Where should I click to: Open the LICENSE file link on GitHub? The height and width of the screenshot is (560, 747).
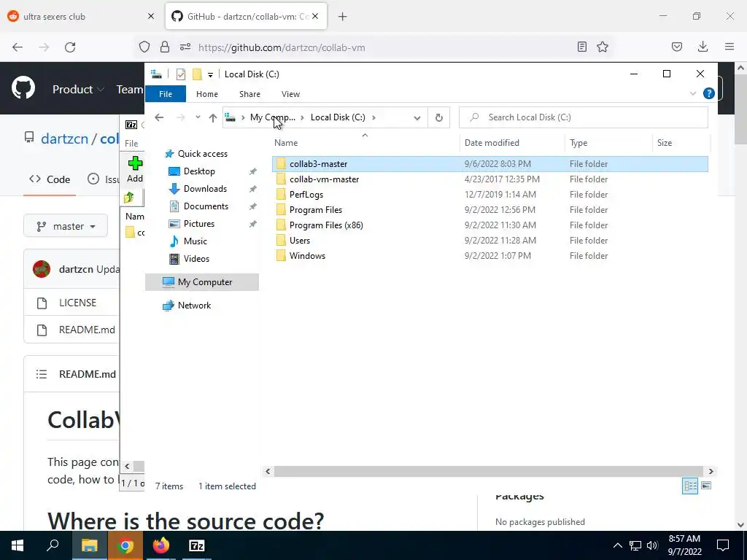(77, 303)
